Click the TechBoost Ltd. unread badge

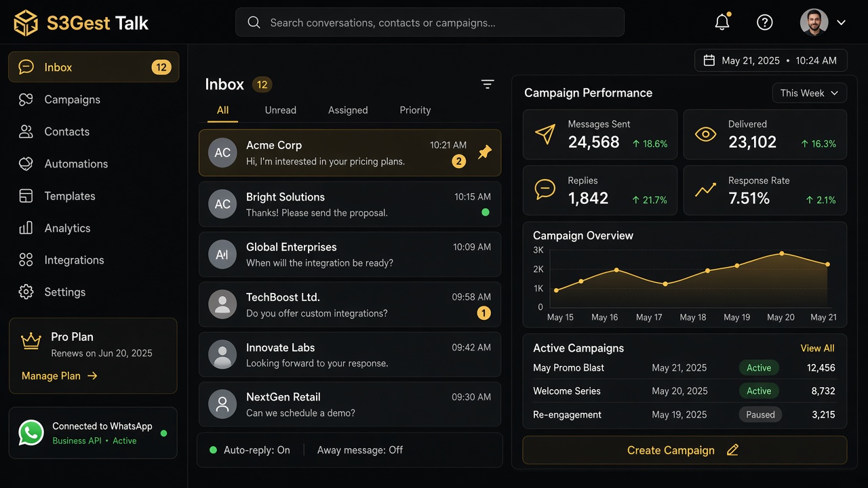pyautogui.click(x=484, y=313)
